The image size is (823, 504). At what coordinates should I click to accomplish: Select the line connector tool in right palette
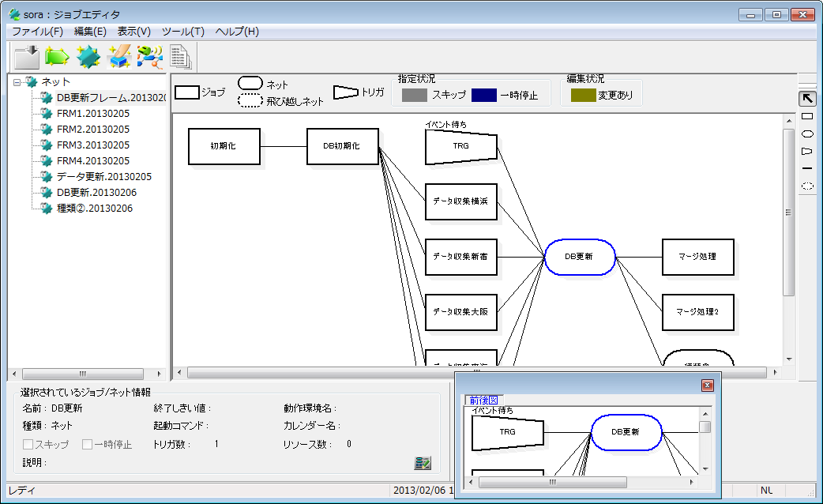click(x=807, y=168)
